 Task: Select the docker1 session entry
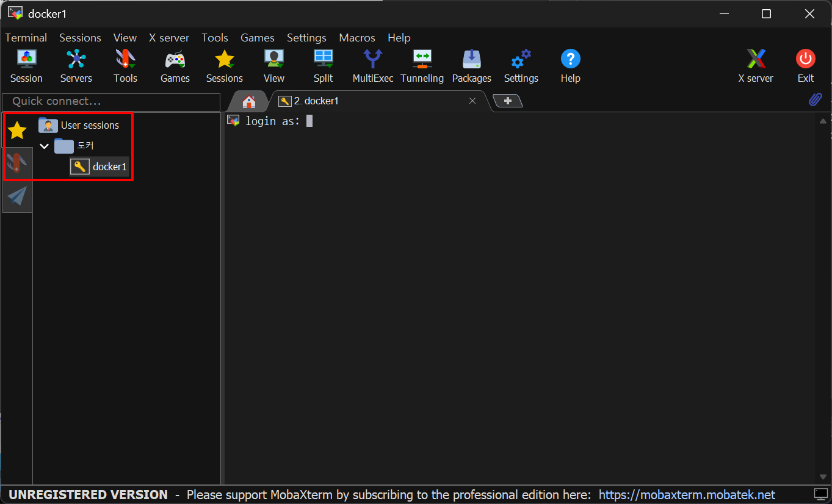click(x=99, y=167)
